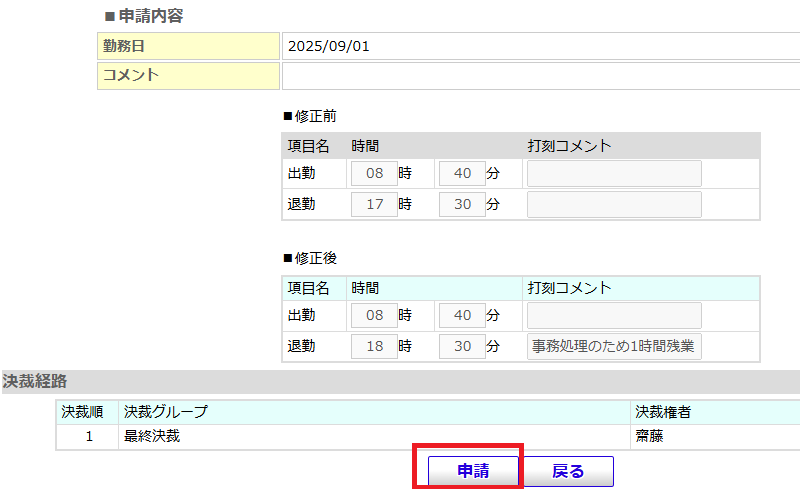Screen dimensions: 800x489
Task: Click 修正前 出勤 打刻コメント field
Action: click(x=614, y=174)
